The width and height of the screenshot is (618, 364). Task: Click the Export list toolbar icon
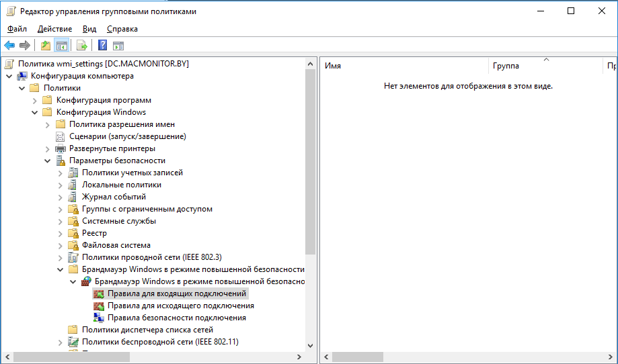click(82, 46)
